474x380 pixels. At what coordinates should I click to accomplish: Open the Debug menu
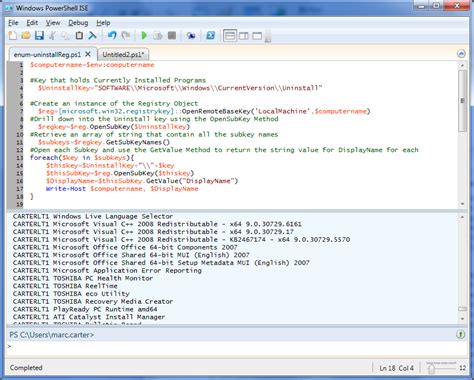point(78,23)
